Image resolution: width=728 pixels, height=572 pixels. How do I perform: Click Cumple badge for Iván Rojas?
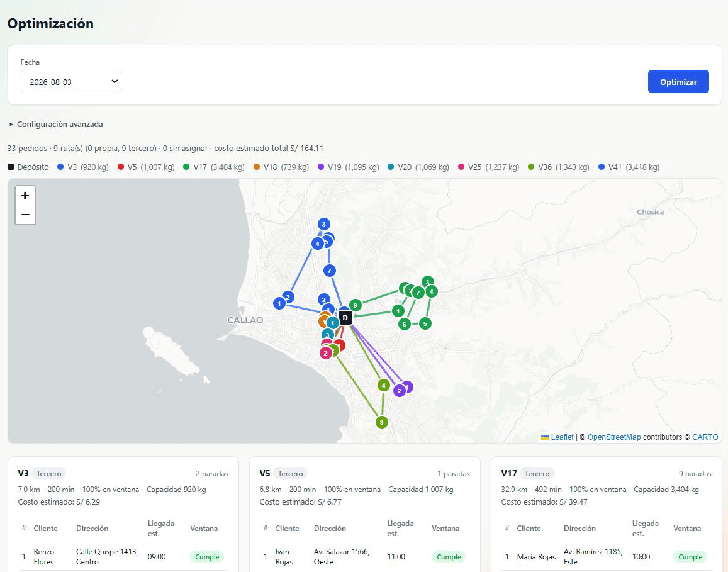(449, 557)
